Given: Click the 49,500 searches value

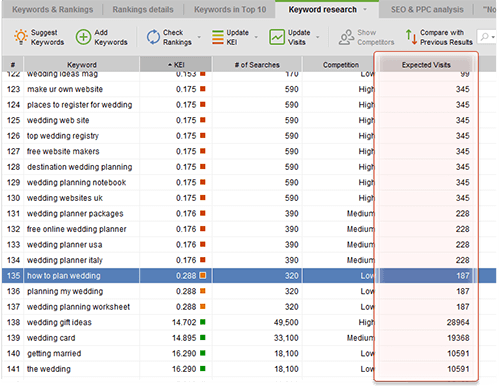Looking at the screenshot, I should tap(286, 322).
